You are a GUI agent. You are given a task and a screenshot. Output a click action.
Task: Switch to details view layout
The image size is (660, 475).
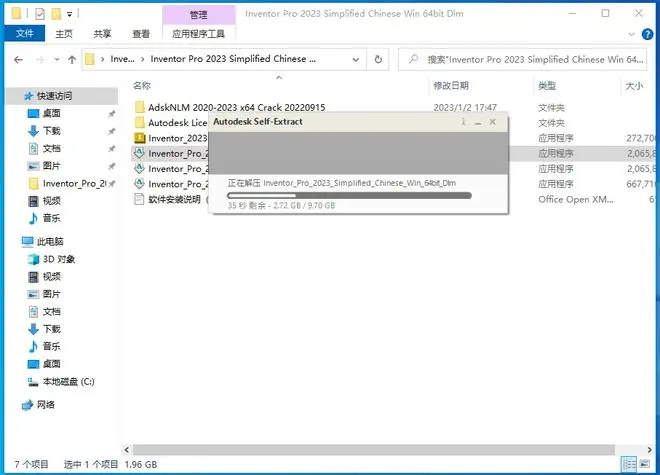point(629,464)
